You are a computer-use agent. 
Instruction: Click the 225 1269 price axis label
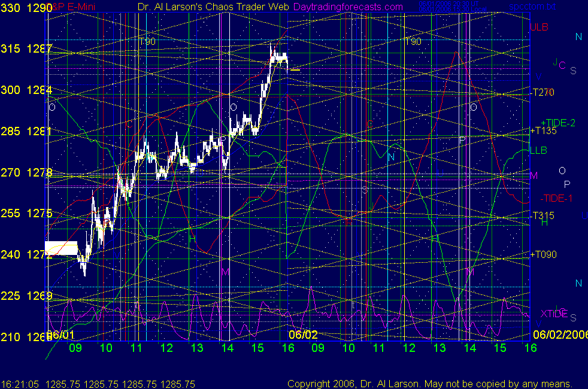(26, 296)
